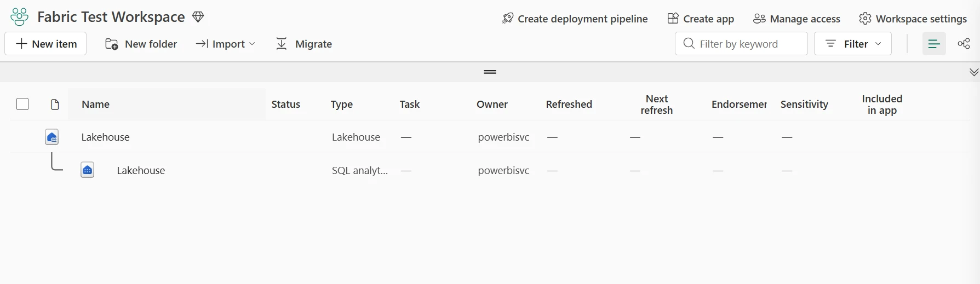
Task: Sort by Next refresh column
Action: tap(657, 105)
